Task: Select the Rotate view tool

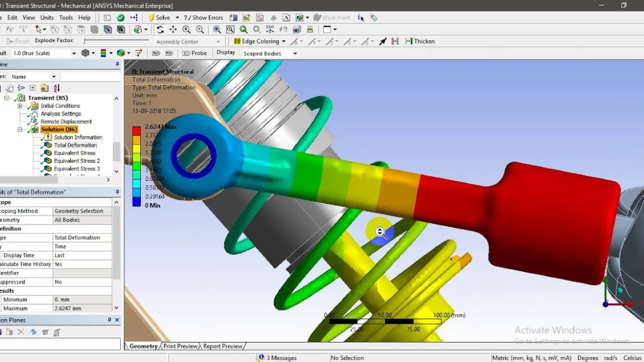Action: [160, 30]
